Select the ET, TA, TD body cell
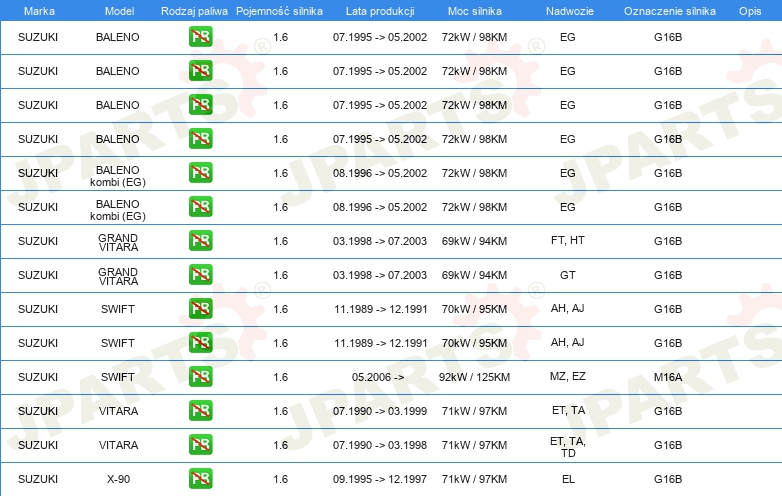The height and width of the screenshot is (496, 782). coord(568,447)
